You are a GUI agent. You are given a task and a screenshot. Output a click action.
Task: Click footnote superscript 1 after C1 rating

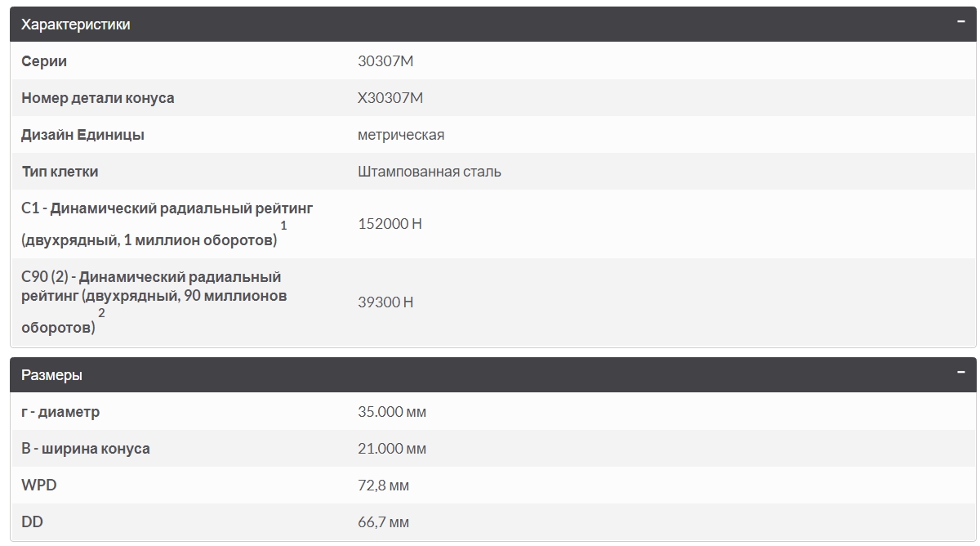pos(283,225)
